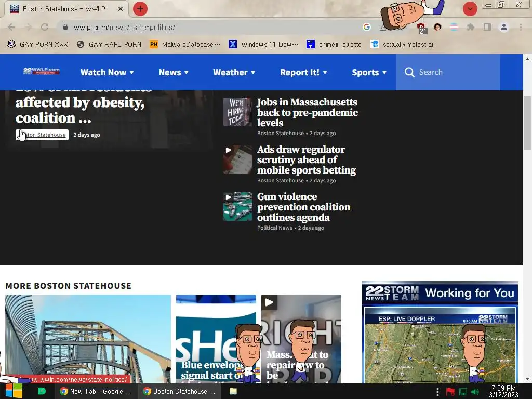The width and height of the screenshot is (532, 399).
Task: Click the search magnifier icon
Action: click(409, 72)
